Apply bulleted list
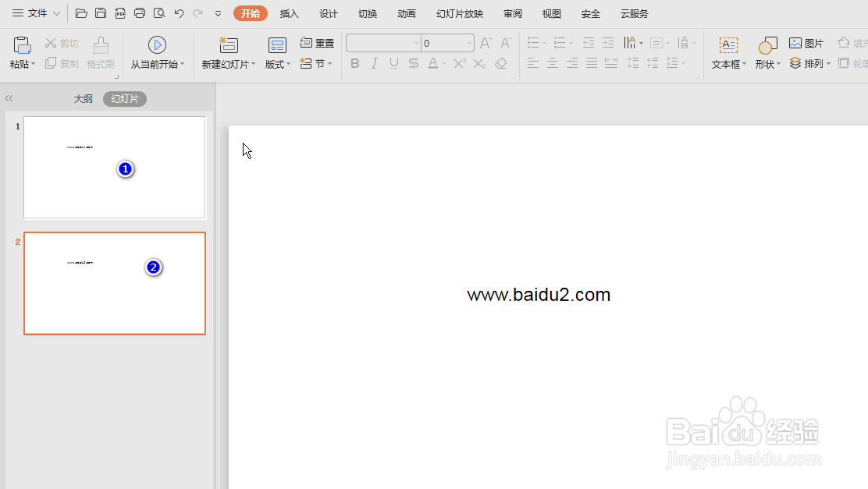This screenshot has height=489, width=868. point(533,43)
